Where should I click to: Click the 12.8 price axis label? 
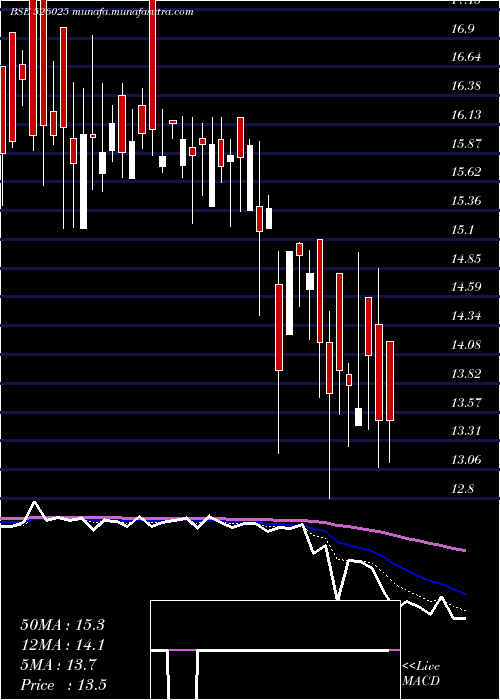(x=462, y=488)
